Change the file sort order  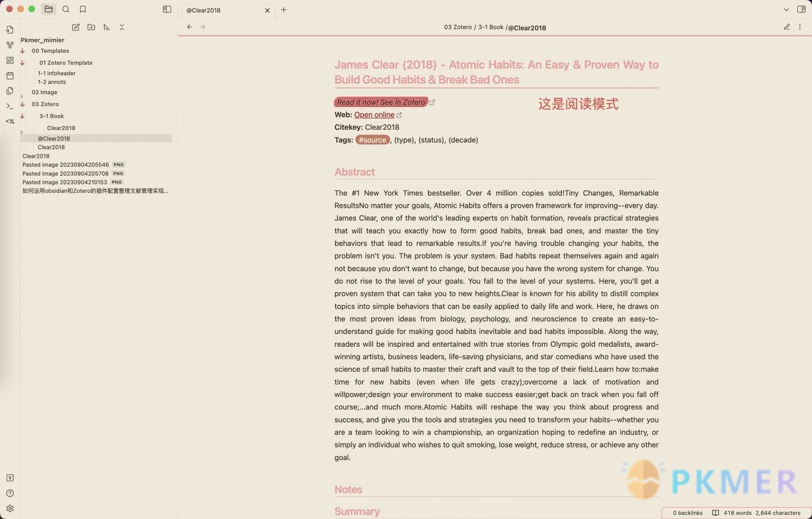[x=106, y=27]
